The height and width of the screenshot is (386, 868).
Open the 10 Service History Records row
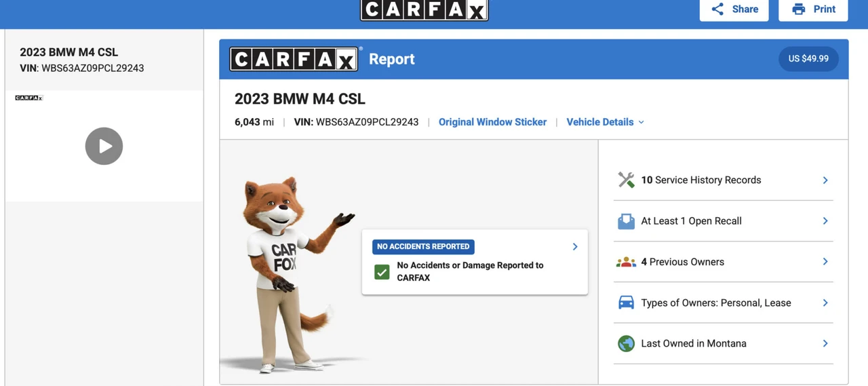(x=723, y=180)
